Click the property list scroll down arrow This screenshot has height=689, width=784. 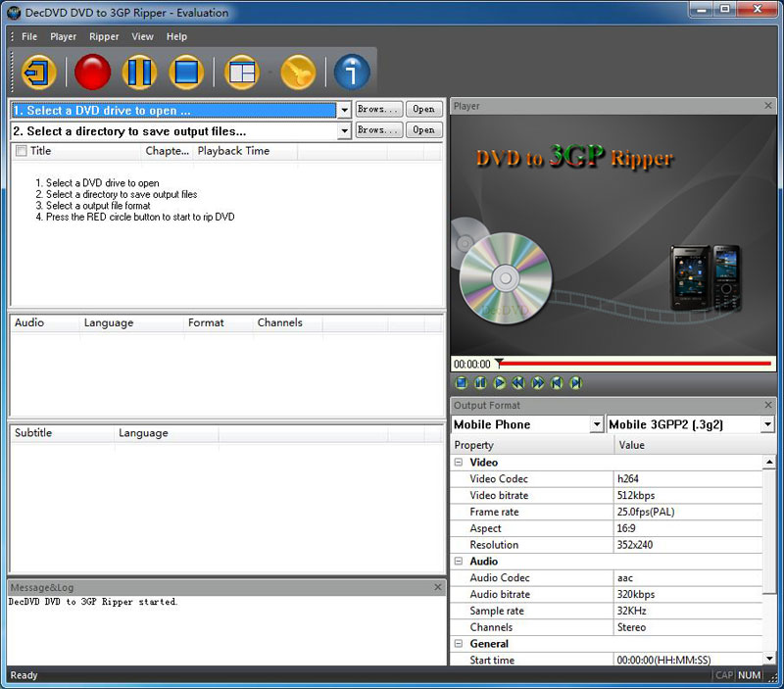(769, 659)
